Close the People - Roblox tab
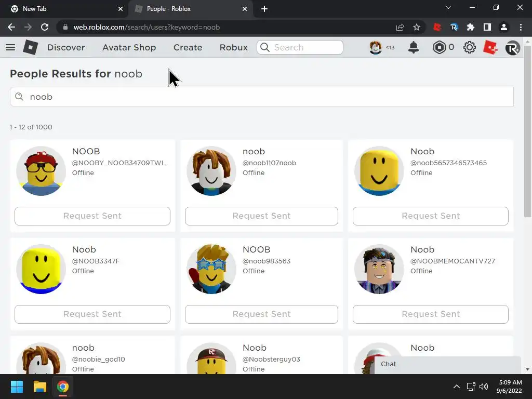 click(x=245, y=9)
